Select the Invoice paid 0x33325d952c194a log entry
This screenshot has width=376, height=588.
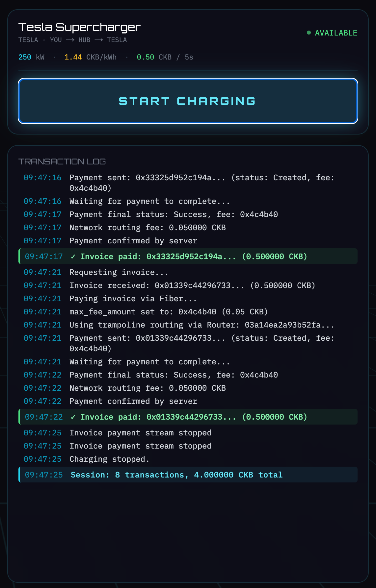[x=188, y=257]
